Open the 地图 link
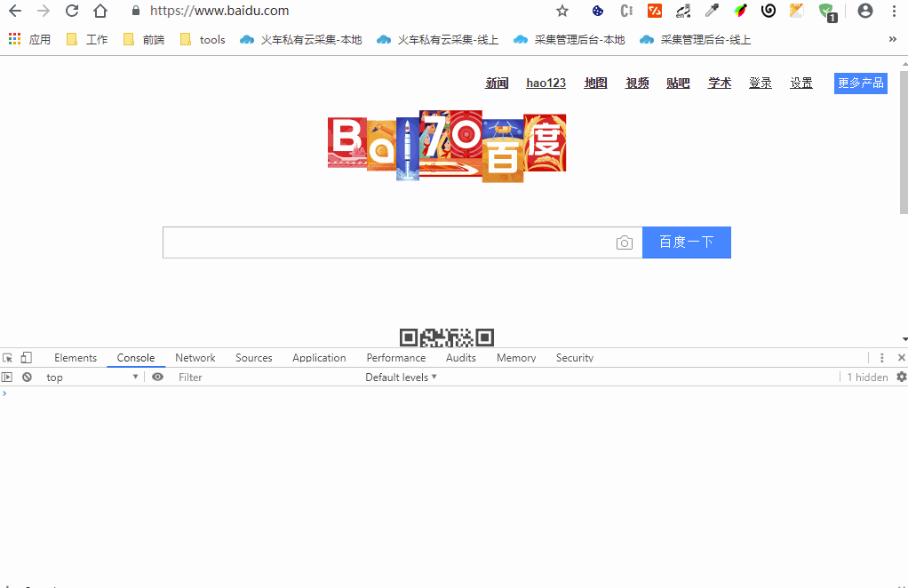The height and width of the screenshot is (588, 908). 595,83
